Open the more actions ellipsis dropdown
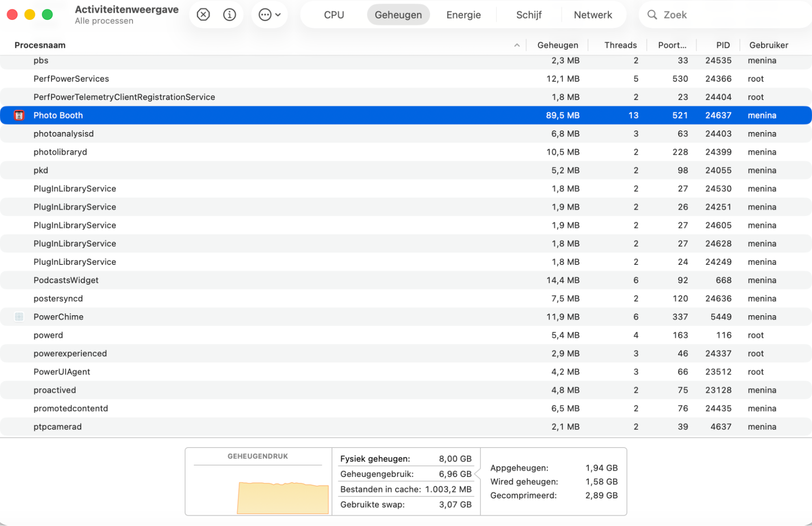Screen dimensions: 812x526 pyautogui.click(x=270, y=15)
